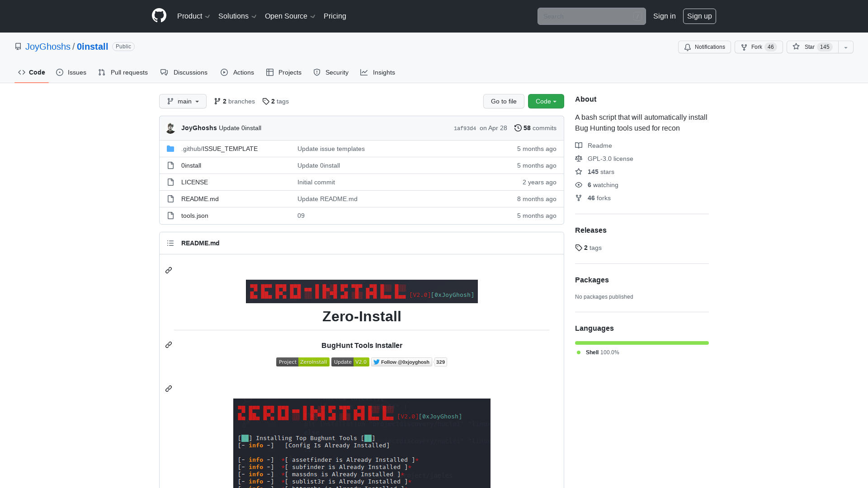Open the tools.json file
868x488 pixels.
195,216
